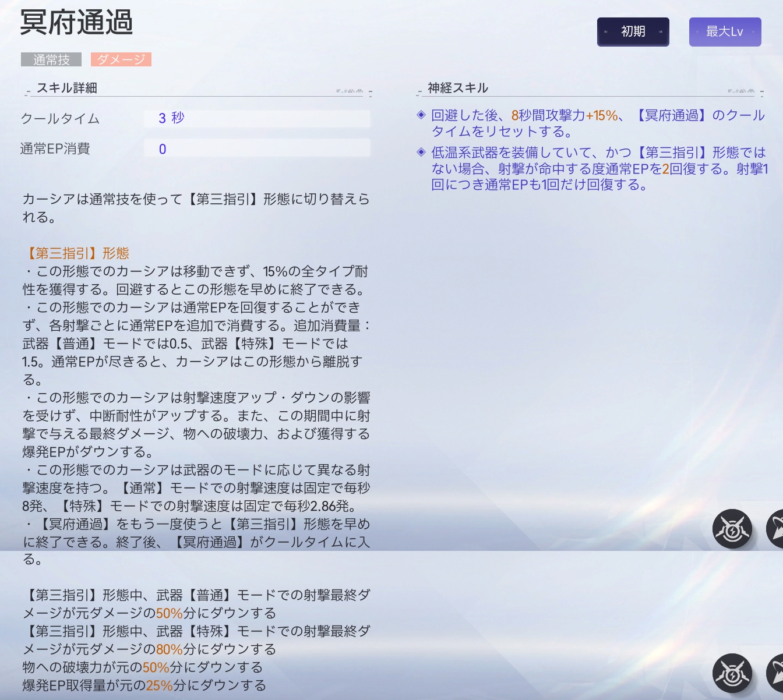Click the orange 25% 爆発EP value
This screenshot has width=783, height=700.
[x=159, y=685]
